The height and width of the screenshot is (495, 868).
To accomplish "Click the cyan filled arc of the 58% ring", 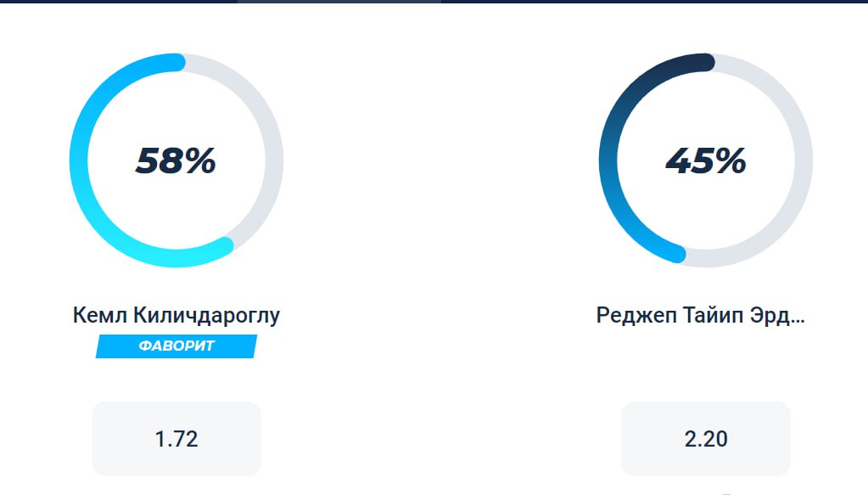I will pos(81,160).
